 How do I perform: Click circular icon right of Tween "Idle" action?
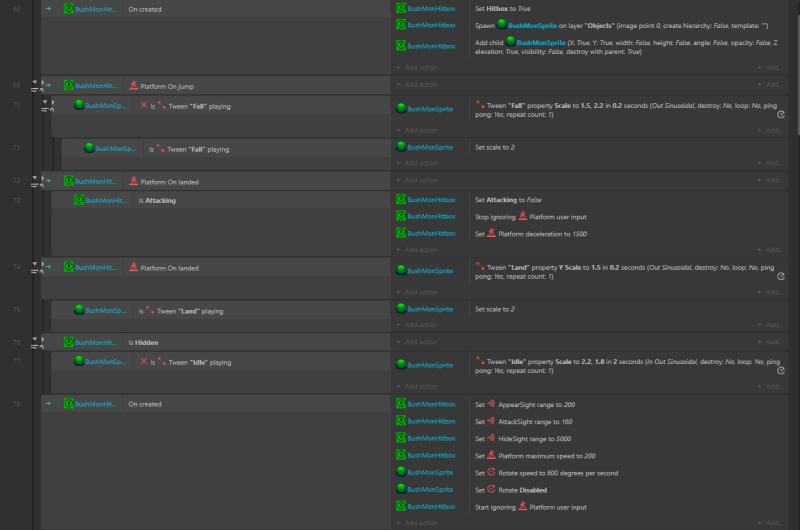[781, 371]
